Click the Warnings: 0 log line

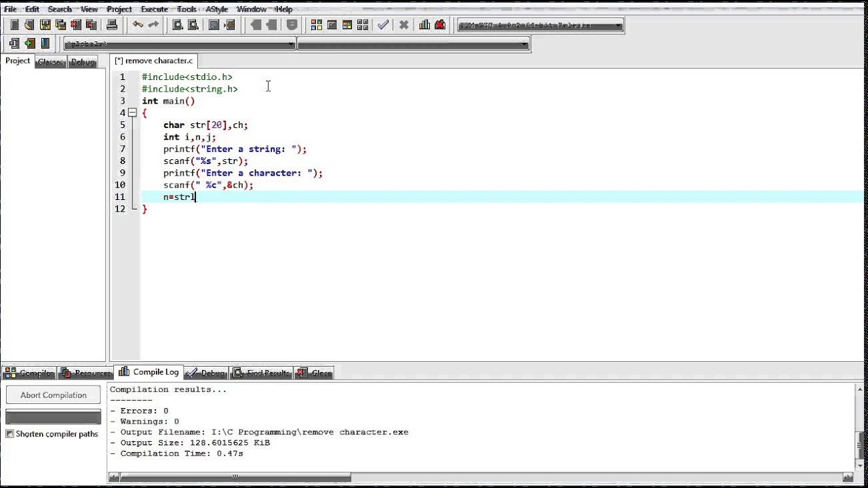click(x=144, y=422)
